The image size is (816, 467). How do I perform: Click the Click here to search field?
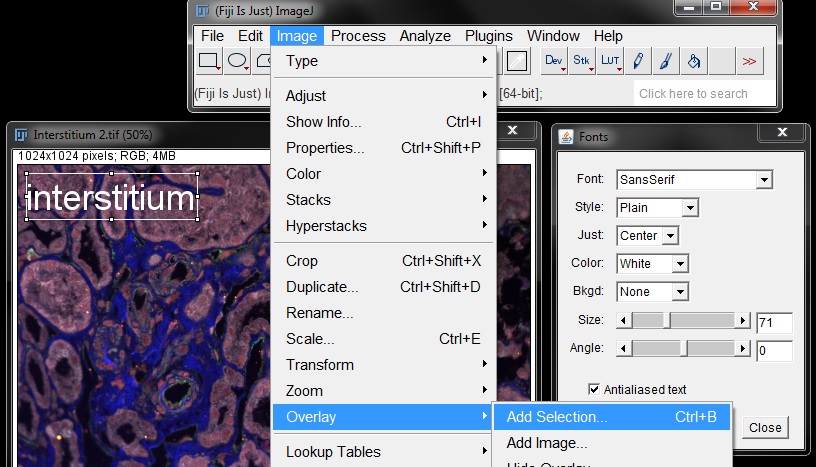tap(704, 94)
